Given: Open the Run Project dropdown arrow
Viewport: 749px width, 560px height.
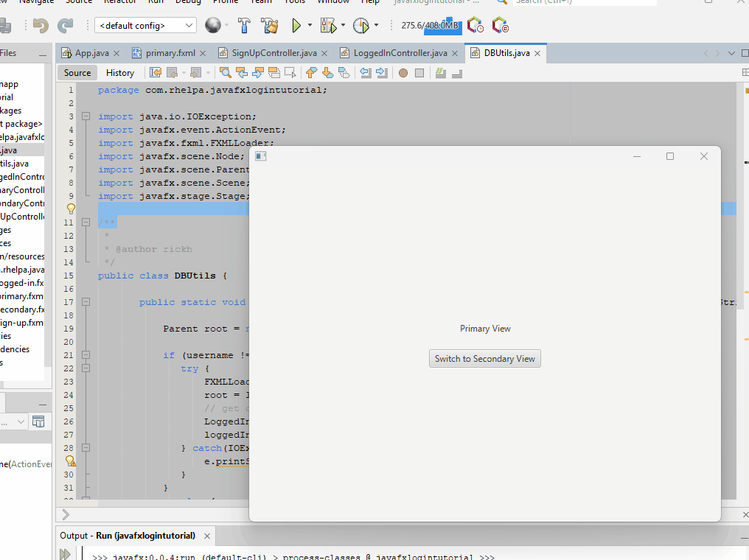Looking at the screenshot, I should (310, 25).
